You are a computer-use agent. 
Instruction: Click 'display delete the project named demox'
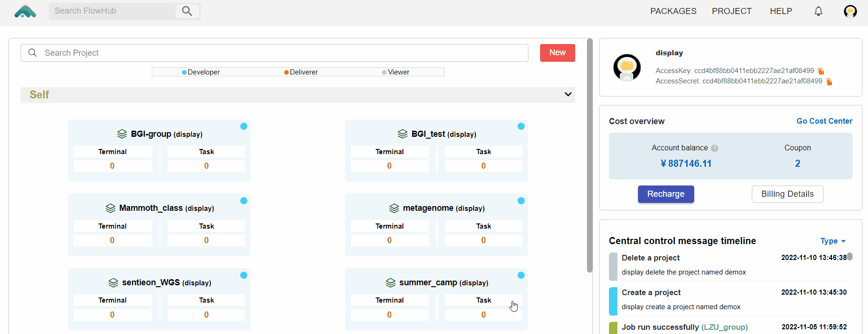(683, 272)
